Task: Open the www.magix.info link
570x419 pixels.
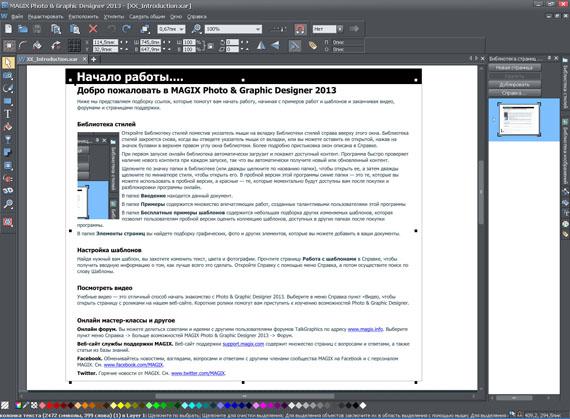Action: pyautogui.click(x=365, y=329)
